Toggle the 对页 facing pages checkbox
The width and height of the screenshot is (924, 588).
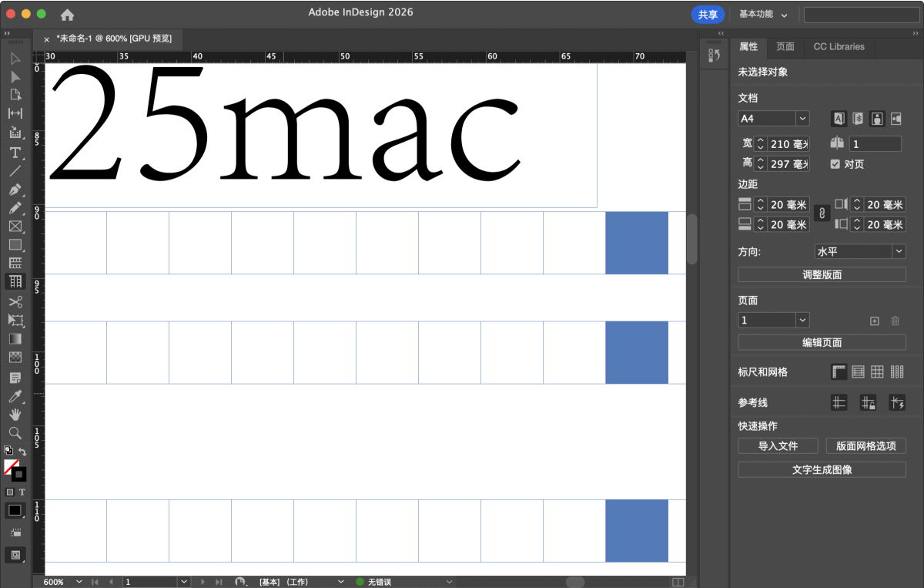[x=835, y=164]
